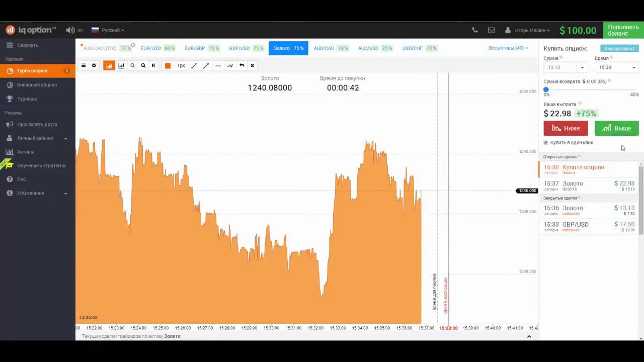Toggle Купить в один клик checkbox

pos(546,143)
